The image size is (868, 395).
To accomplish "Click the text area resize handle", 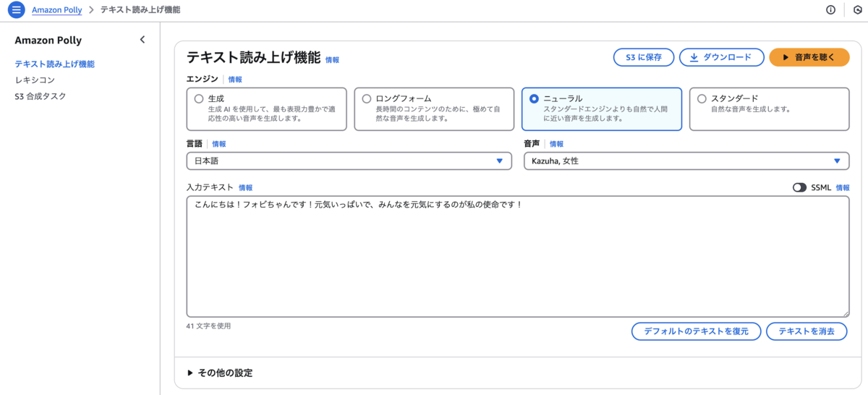I will pos(845,313).
